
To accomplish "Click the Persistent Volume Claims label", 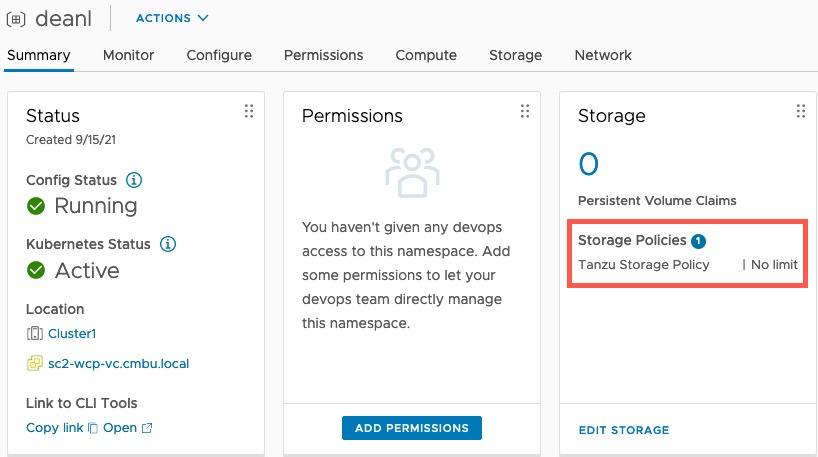I will coord(657,200).
